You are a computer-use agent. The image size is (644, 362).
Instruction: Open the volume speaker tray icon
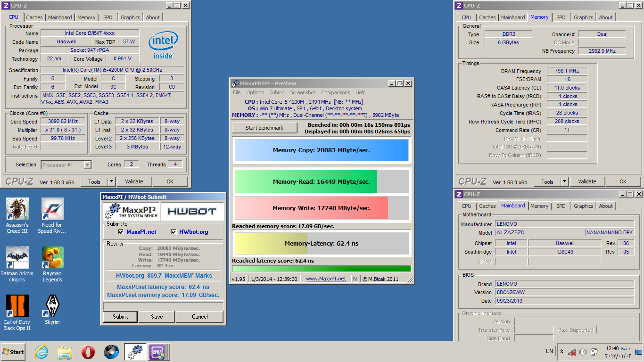[x=583, y=352]
